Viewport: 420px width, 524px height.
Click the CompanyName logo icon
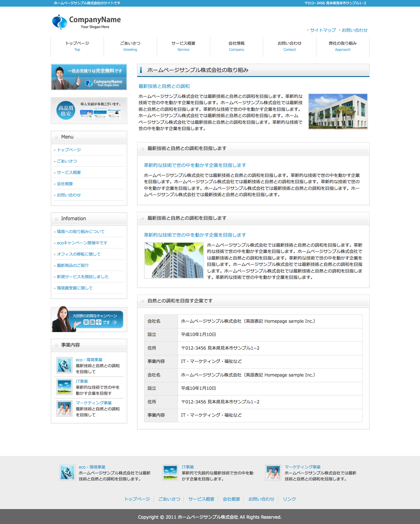point(60,22)
